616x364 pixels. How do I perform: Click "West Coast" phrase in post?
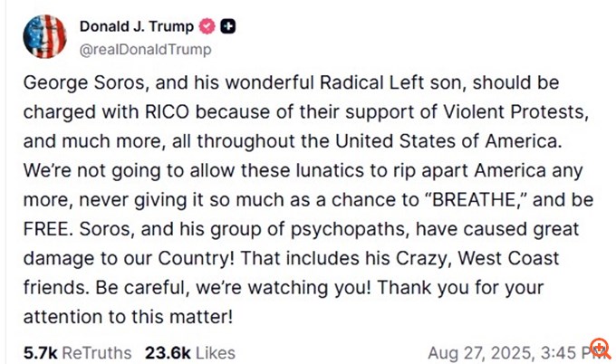[508, 258]
